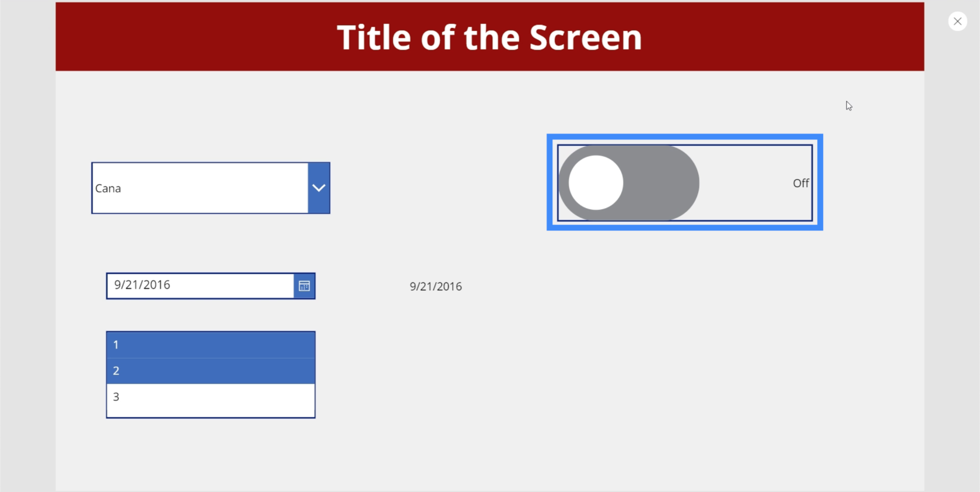Expand the Cana dropdown chevron
The height and width of the screenshot is (492, 980).
click(318, 188)
